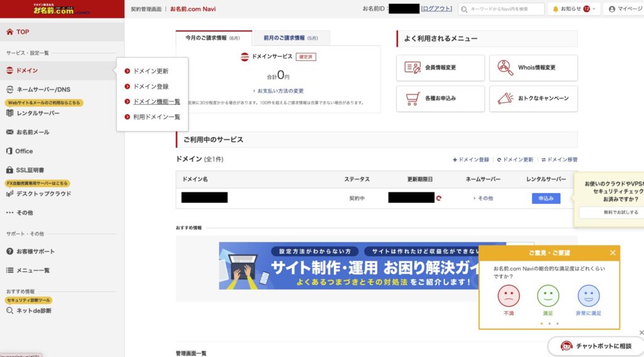Screen dimensions: 644x357
Task: Expand その他 dots menu in sidebar
Action: [x=10, y=213]
